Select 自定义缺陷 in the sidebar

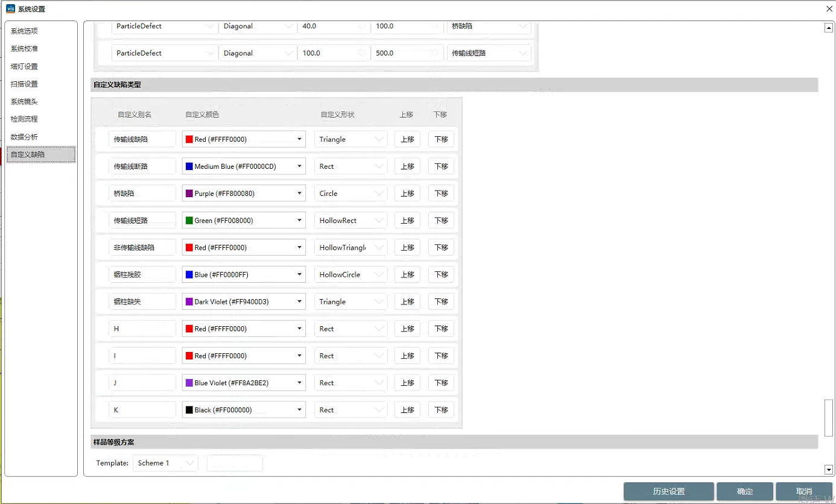click(41, 154)
